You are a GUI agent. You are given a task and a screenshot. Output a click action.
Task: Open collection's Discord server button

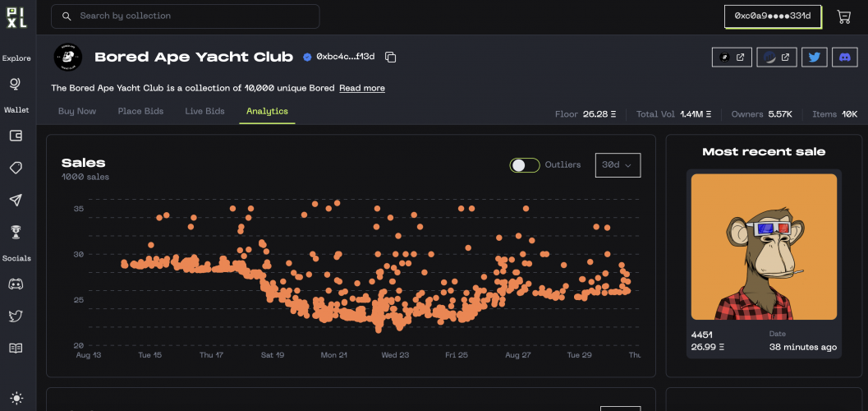(x=845, y=57)
